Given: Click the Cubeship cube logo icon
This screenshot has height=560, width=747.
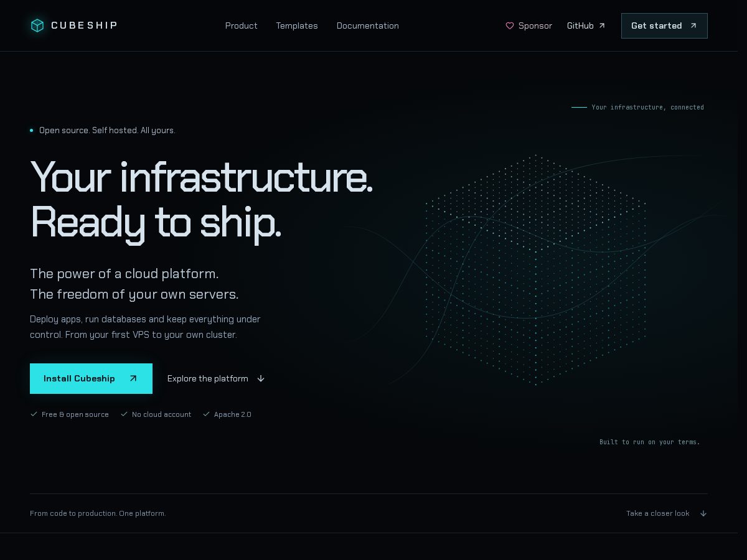Looking at the screenshot, I should 37,26.
